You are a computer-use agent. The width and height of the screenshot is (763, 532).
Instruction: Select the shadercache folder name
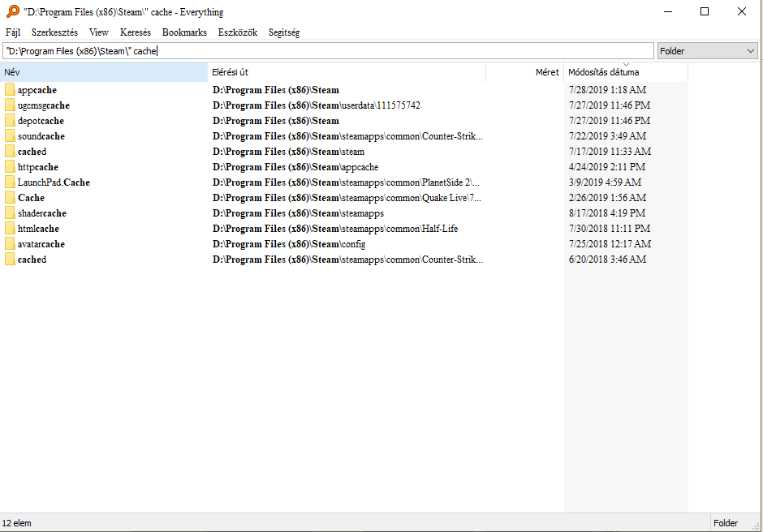42,213
